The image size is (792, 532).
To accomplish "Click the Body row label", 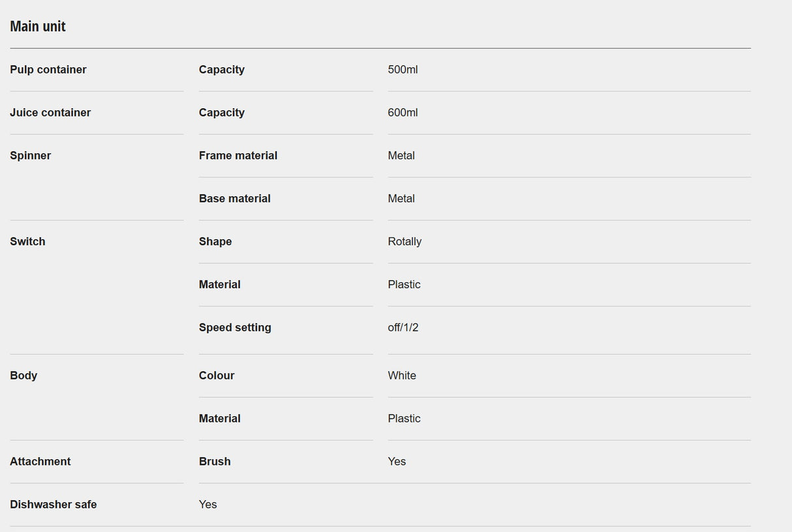I will [23, 376].
